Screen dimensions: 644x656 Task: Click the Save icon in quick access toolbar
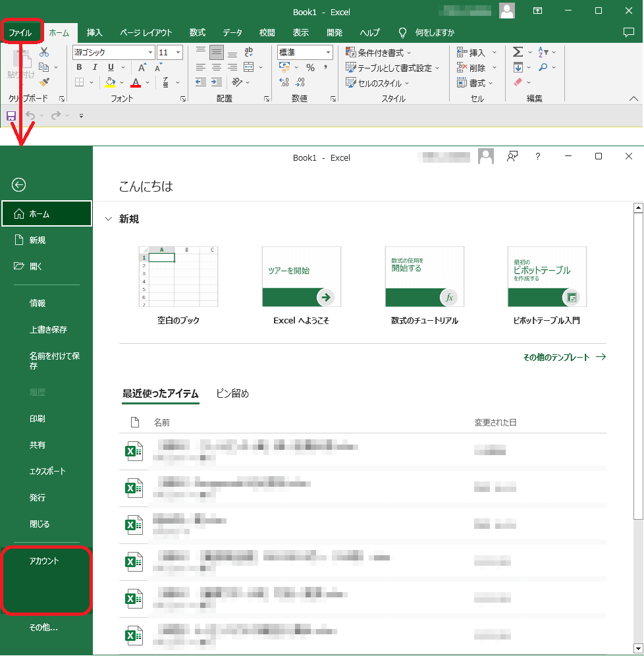tap(11, 116)
